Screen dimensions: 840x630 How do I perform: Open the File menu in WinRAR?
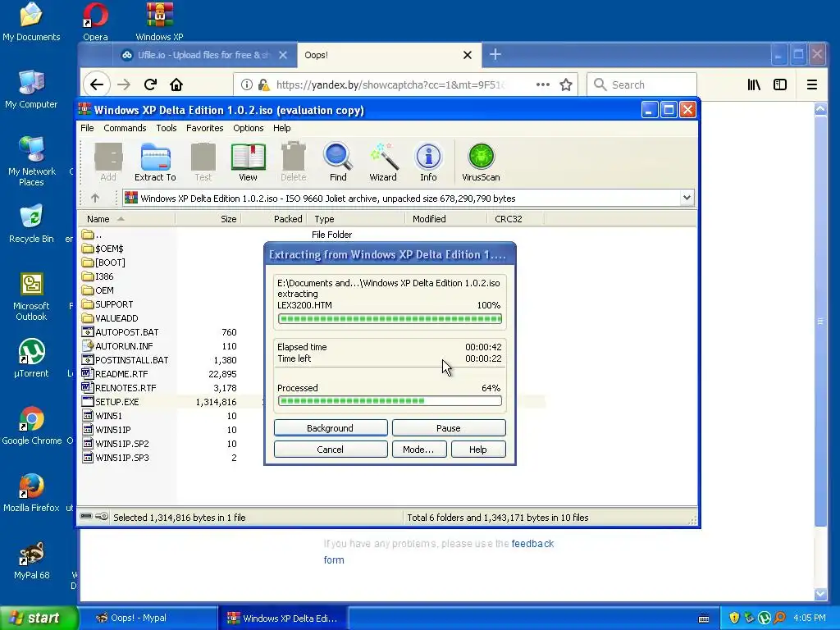pos(87,128)
